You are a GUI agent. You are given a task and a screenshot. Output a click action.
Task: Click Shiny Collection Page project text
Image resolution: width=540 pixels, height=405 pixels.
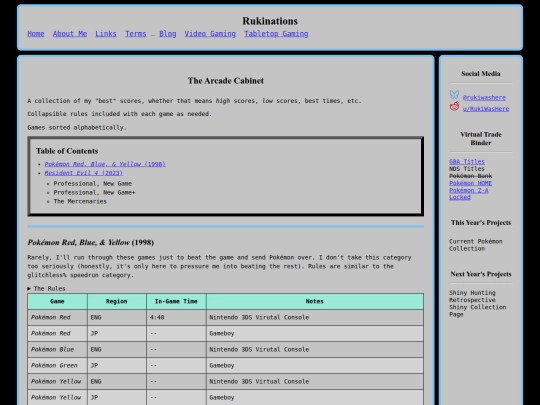[x=478, y=311]
